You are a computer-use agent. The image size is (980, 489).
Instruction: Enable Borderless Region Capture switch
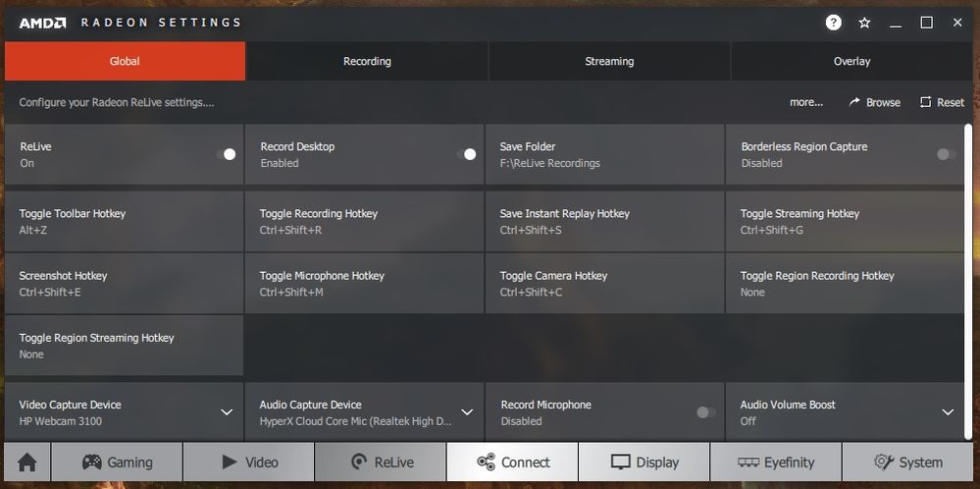[947, 154]
